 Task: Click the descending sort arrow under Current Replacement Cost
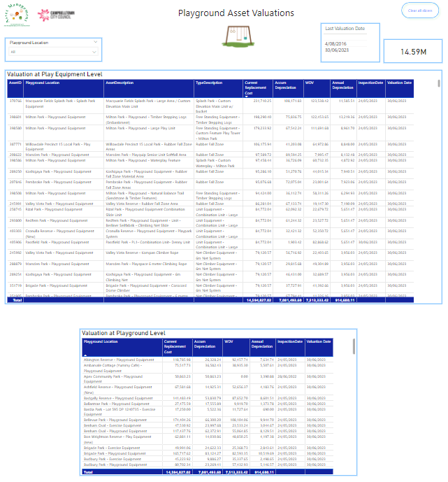click(246, 97)
